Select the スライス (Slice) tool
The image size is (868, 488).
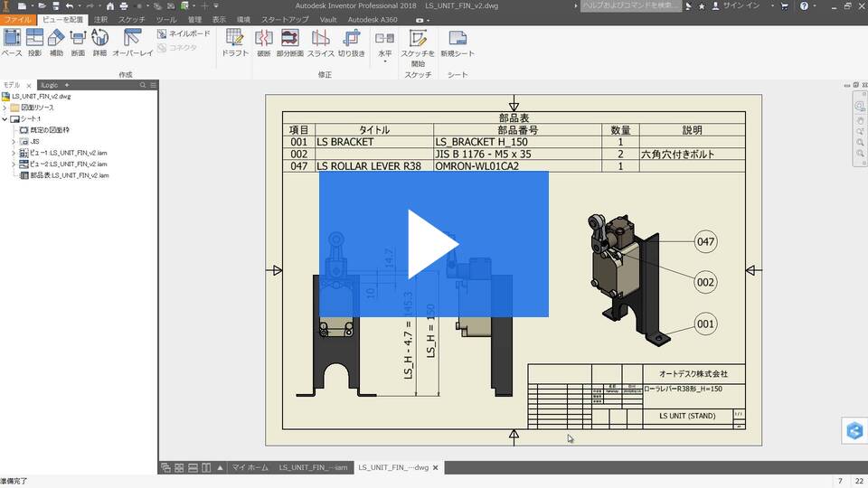[x=320, y=43]
